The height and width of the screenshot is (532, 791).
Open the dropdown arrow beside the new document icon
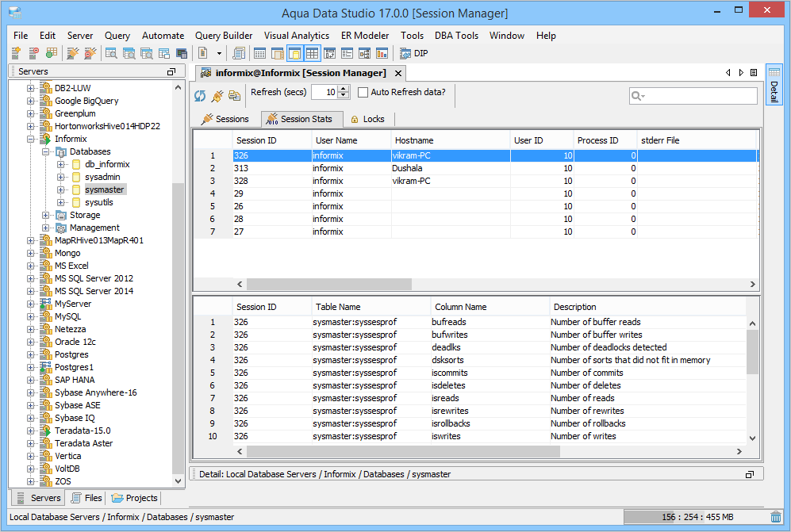[219, 53]
